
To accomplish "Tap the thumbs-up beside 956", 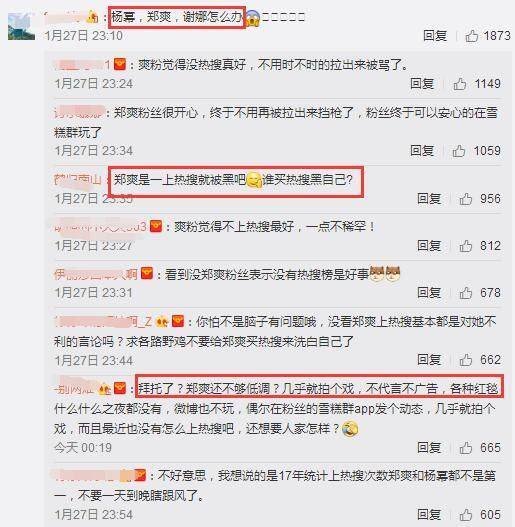I will pyautogui.click(x=466, y=199).
